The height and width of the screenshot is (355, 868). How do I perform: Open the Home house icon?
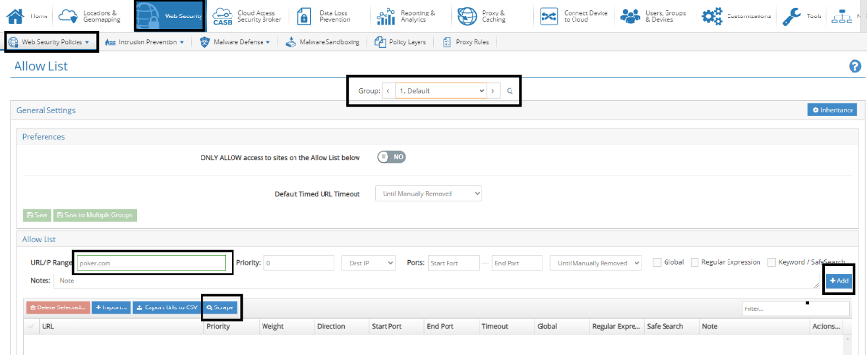[15, 16]
